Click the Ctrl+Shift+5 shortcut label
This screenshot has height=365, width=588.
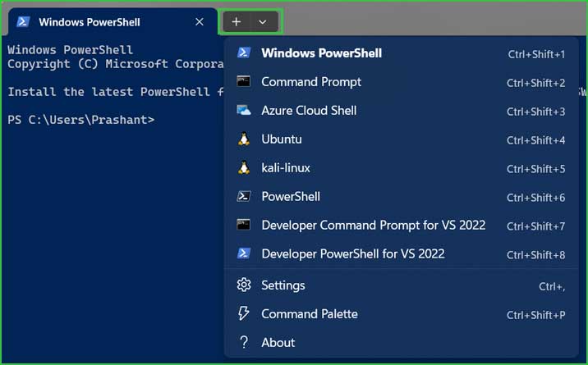(x=536, y=169)
